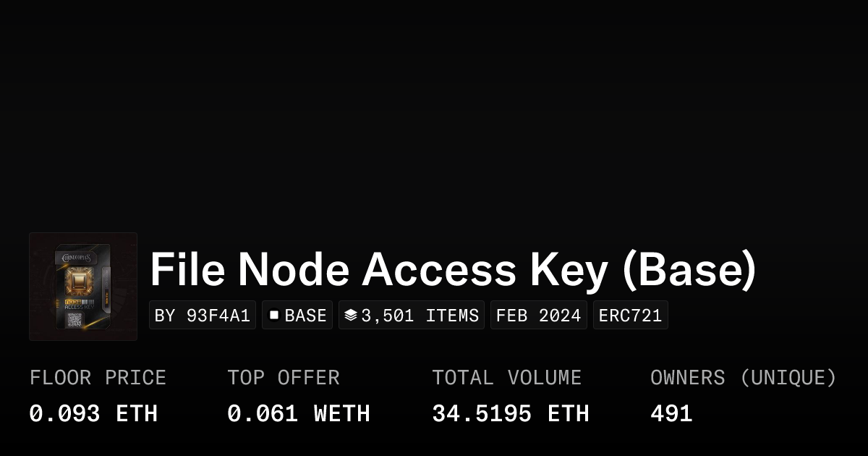Open creator badge BY 93F4A1
Screen dimensions: 868x456
click(x=203, y=316)
